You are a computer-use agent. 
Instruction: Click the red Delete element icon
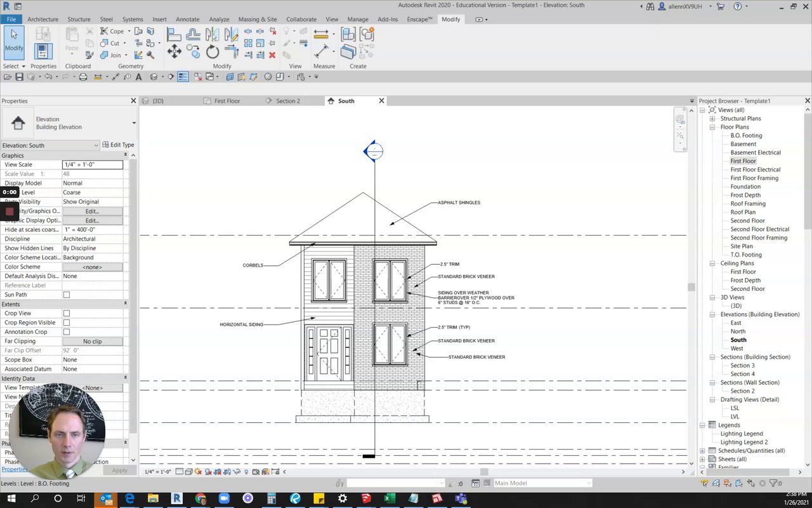272,55
